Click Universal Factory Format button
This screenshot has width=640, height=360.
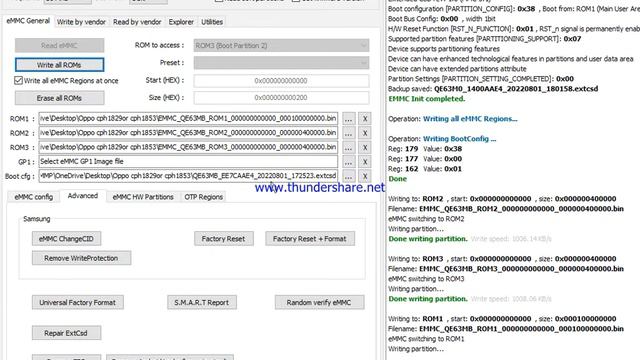click(x=78, y=302)
